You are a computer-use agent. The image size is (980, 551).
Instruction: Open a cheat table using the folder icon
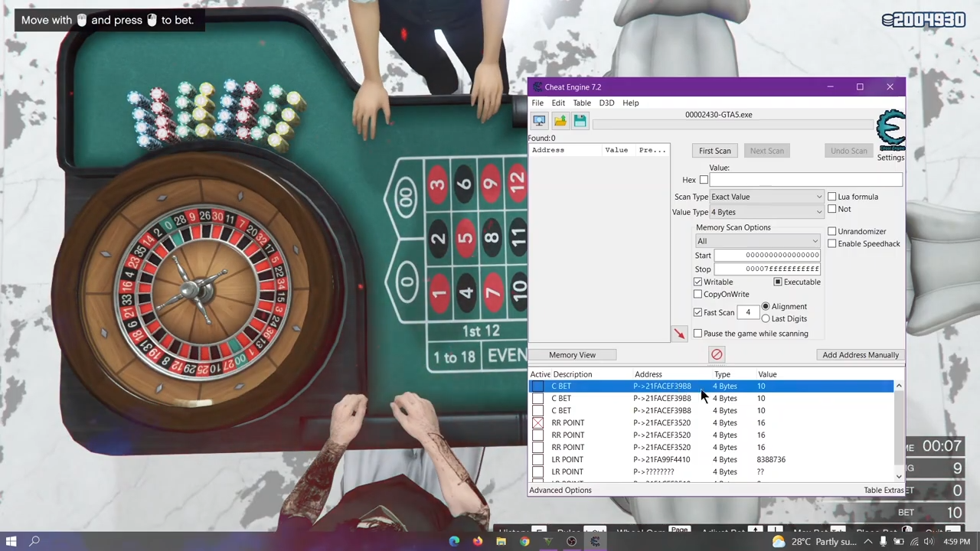coord(560,120)
